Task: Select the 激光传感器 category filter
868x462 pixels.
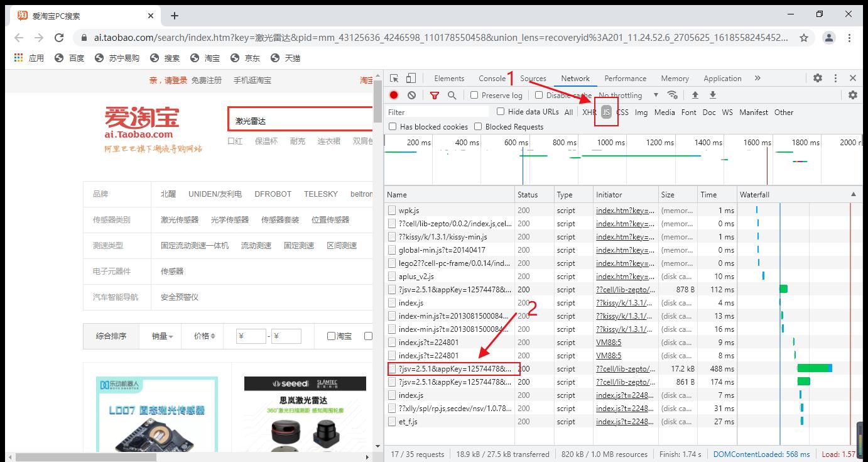Action: (180, 220)
